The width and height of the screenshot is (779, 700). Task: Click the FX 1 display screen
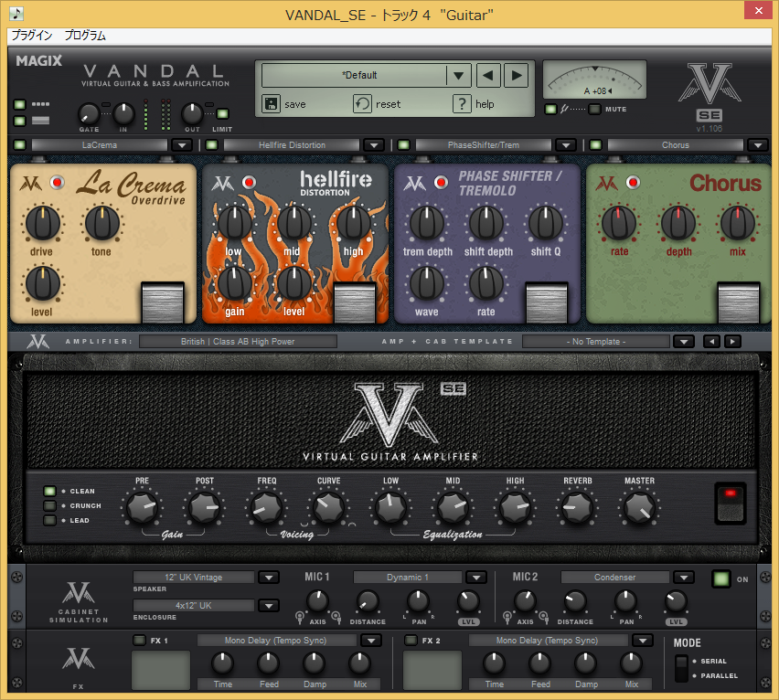click(161, 670)
